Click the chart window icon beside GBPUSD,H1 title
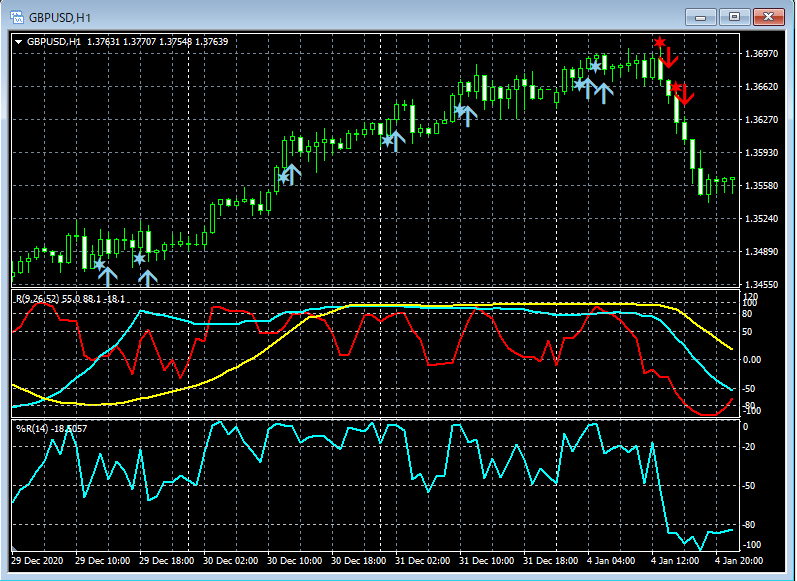Viewport: 797px width, 581px height. coord(17,17)
